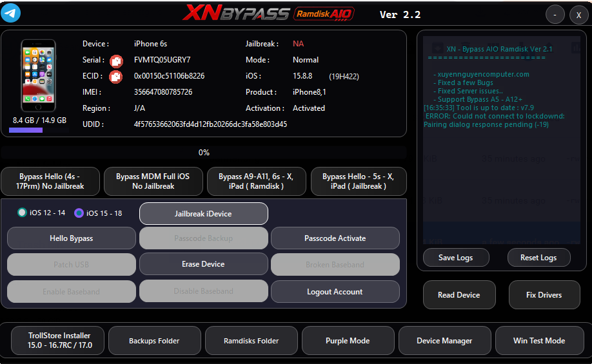592x364 pixels.
Task: Save the logs to file
Action: pos(456,258)
